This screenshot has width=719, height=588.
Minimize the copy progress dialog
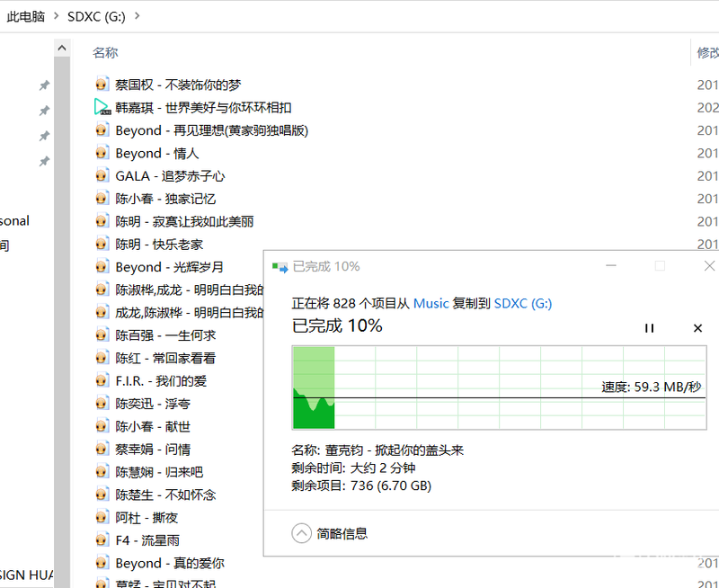611,265
